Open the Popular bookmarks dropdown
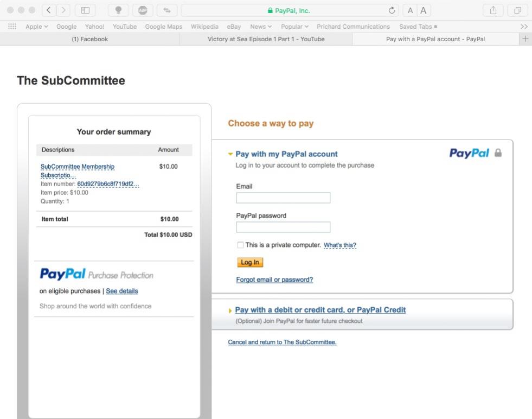The image size is (532, 419). pos(294,27)
